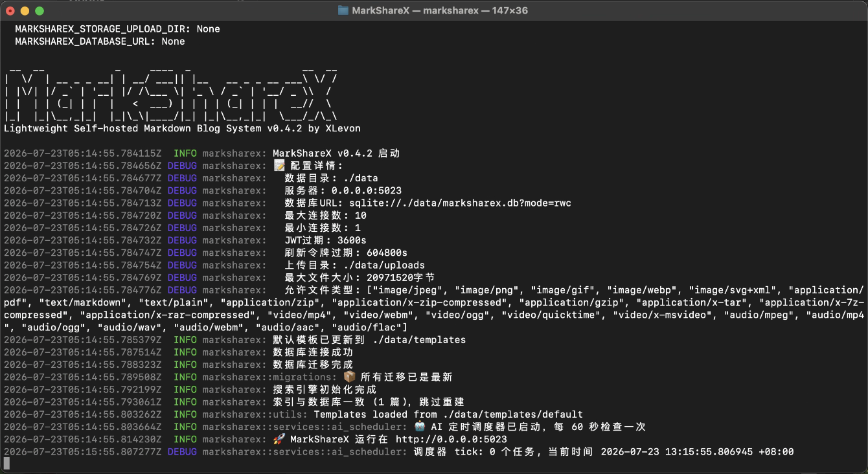Click the green full-screen window button
The width and height of the screenshot is (868, 474).
(40, 11)
